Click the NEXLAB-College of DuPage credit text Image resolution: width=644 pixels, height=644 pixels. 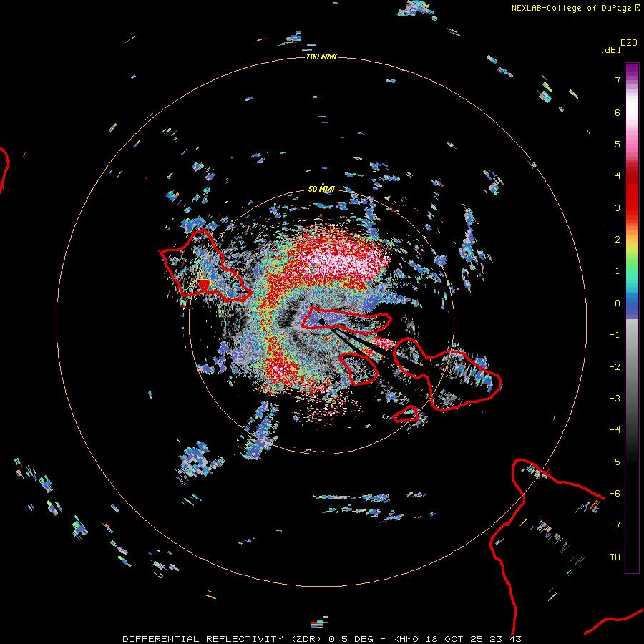[571, 8]
